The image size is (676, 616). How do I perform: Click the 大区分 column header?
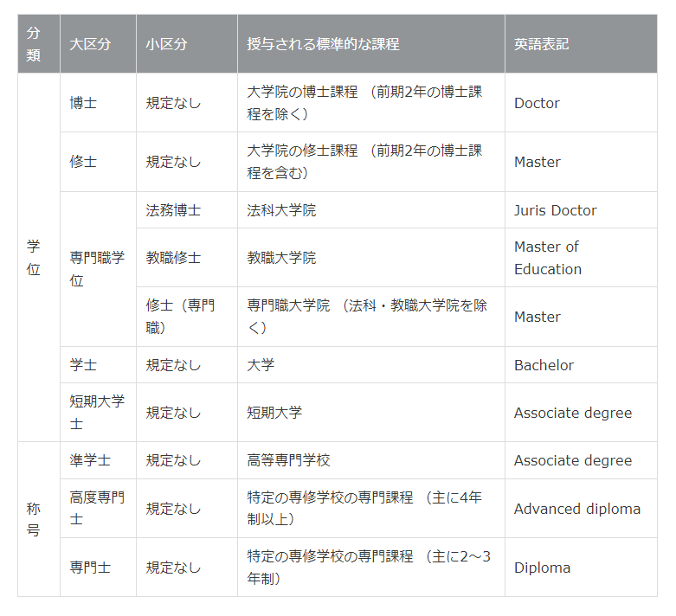point(90,44)
